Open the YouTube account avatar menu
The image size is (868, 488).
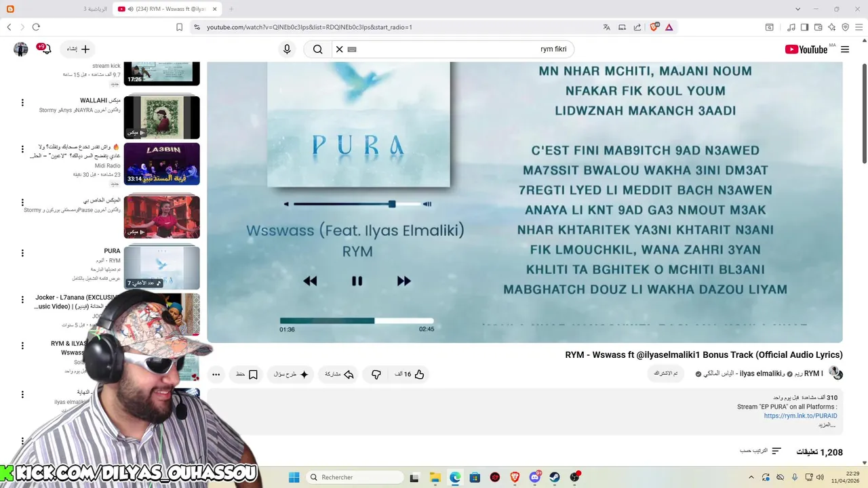(x=21, y=49)
